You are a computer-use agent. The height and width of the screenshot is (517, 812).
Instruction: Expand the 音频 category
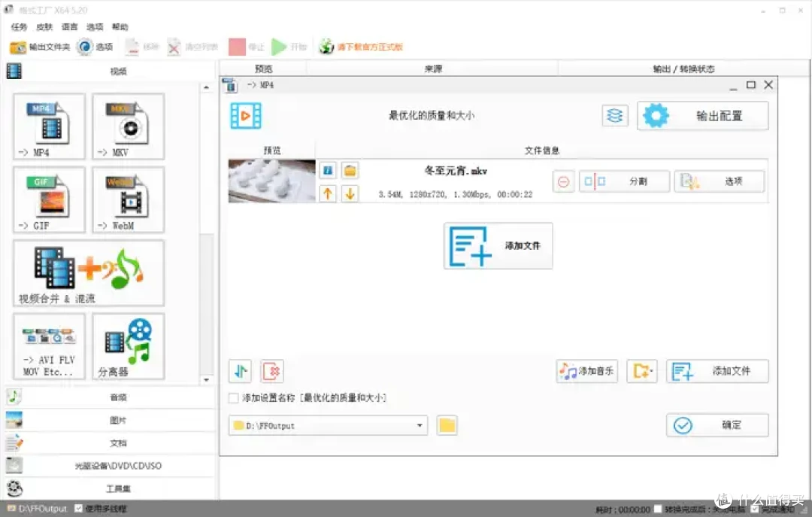click(109, 397)
